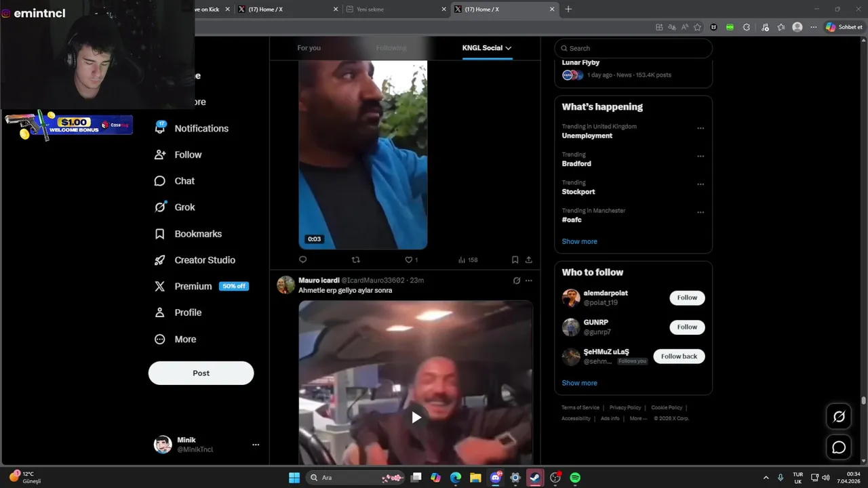Switch to the Yeni sekme browser tab
Viewport: 868px width, 488px height.
(395, 9)
